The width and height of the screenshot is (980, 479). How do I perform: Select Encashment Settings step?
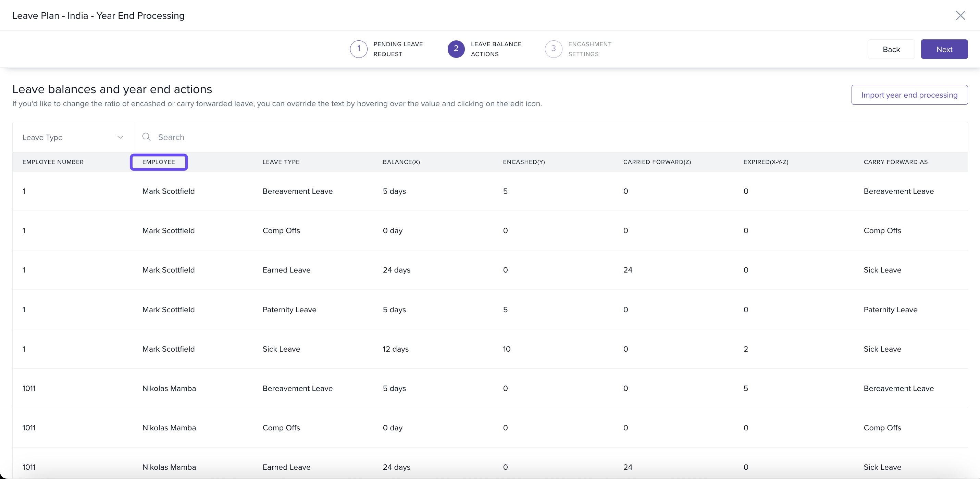(590, 49)
